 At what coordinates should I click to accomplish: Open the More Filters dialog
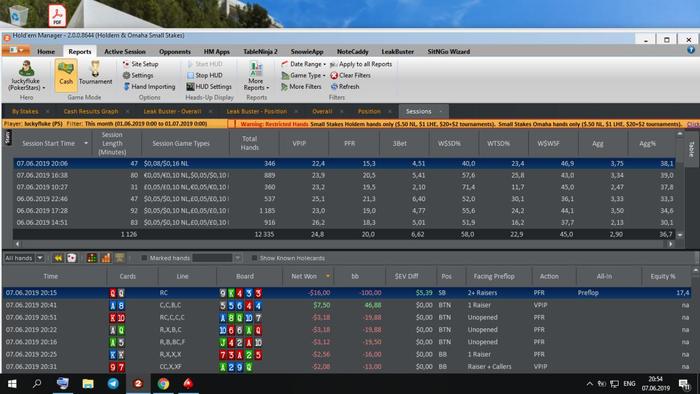pyautogui.click(x=301, y=87)
